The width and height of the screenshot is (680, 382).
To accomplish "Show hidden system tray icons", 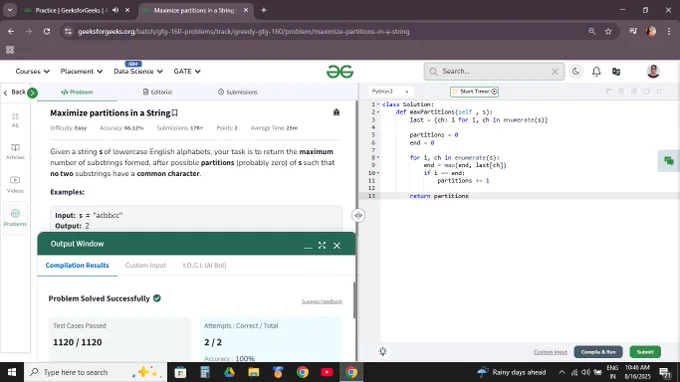I will coord(562,372).
